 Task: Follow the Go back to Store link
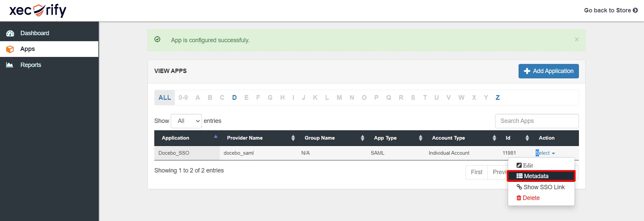[610, 10]
